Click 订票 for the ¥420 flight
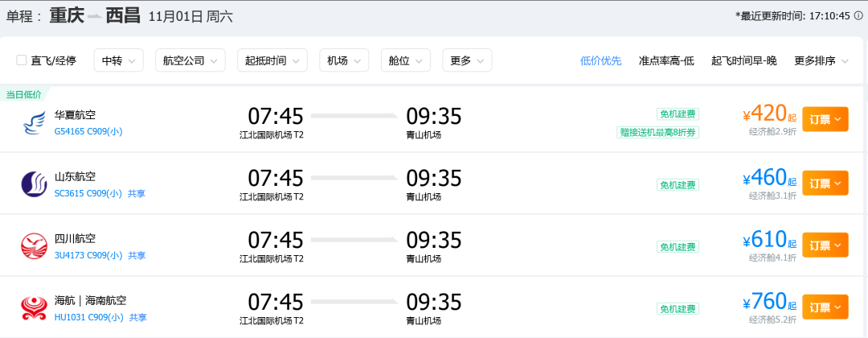The width and height of the screenshot is (868, 338). click(825, 119)
